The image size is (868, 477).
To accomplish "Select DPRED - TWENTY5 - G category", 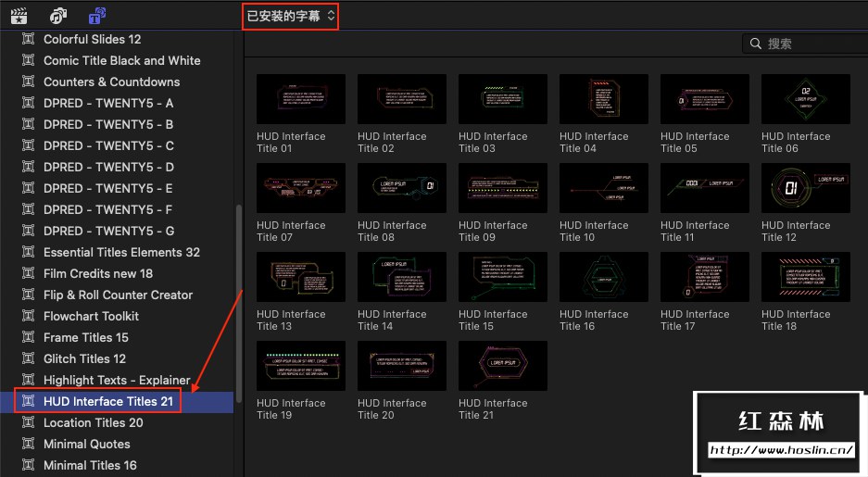I will (x=109, y=231).
